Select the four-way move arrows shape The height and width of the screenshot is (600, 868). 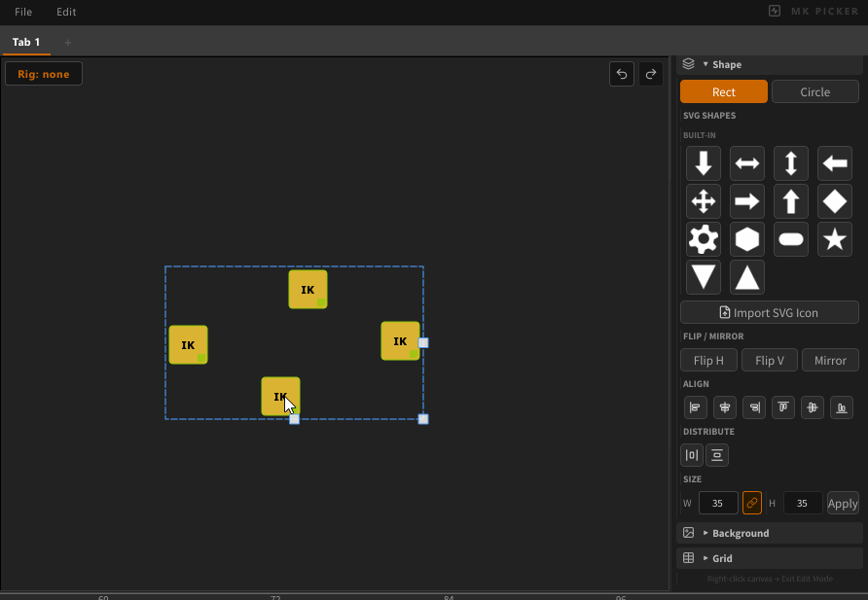(703, 201)
